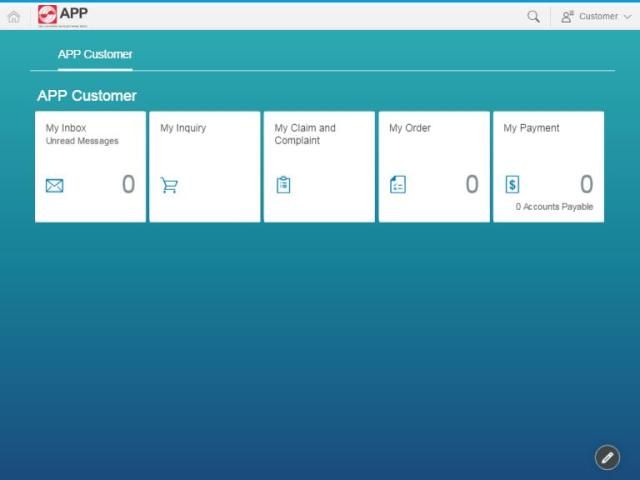Click the user profile avatar icon
This screenshot has height=480, width=640.
(x=567, y=16)
